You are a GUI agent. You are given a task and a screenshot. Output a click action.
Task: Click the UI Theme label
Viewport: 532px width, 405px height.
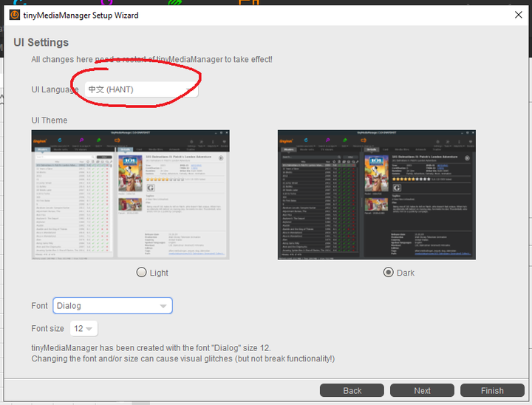click(50, 120)
